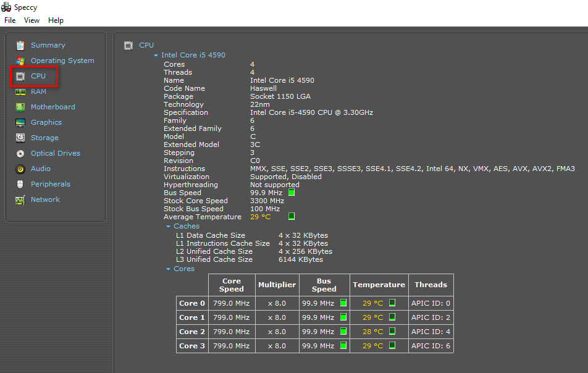Screen dimensions: 588x373
Task: Toggle Core 0 temperature tray indicator
Action: (x=392, y=303)
